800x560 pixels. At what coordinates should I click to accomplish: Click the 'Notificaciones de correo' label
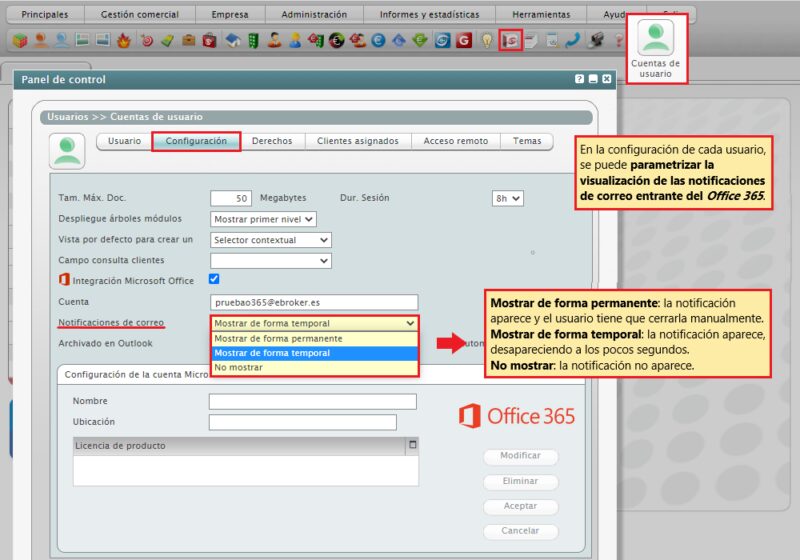[111, 323]
